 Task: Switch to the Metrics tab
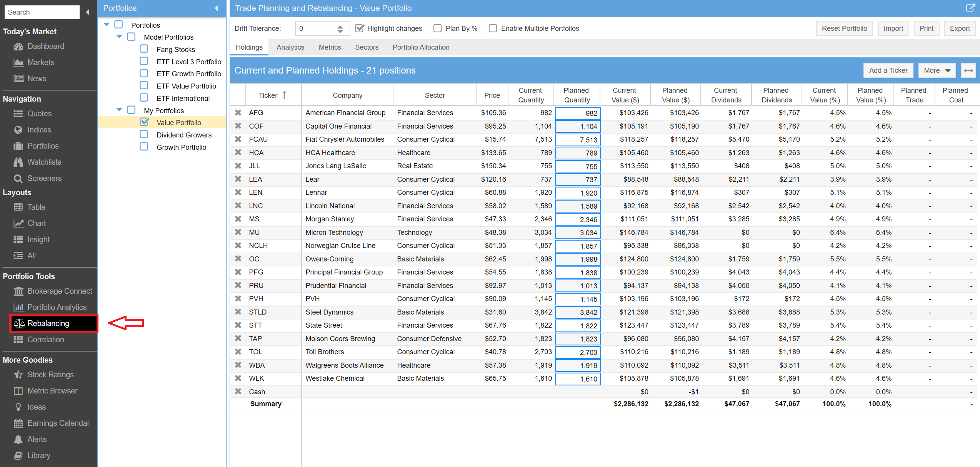click(x=330, y=47)
